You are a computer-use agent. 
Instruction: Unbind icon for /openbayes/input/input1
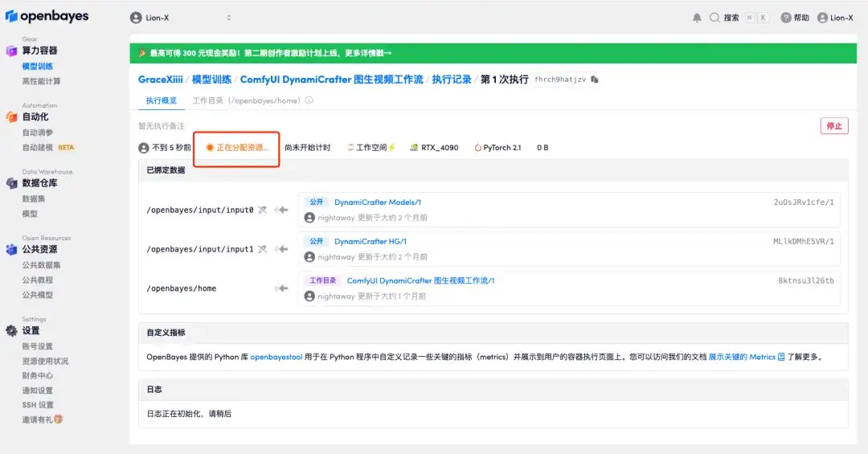(x=262, y=249)
